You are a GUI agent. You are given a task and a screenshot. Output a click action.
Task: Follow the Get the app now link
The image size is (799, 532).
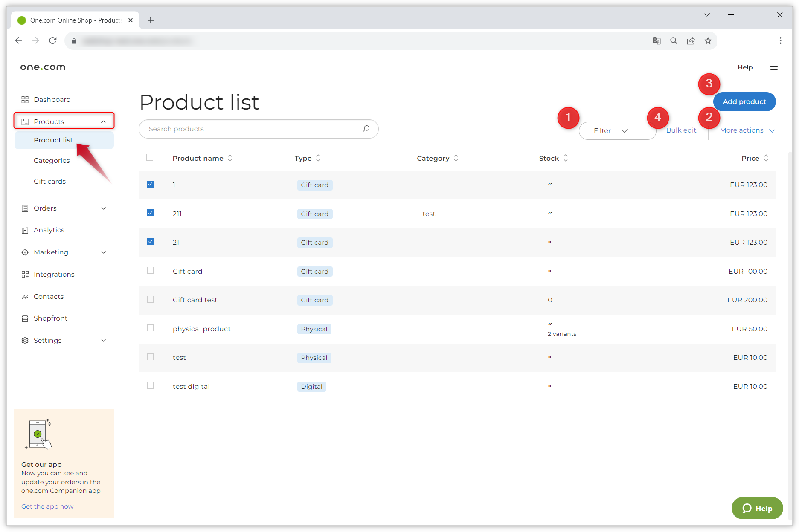[x=47, y=506]
